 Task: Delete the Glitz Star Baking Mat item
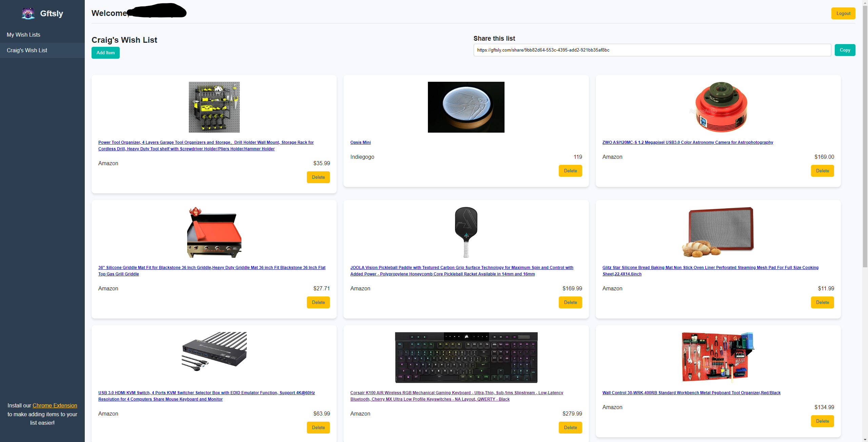(x=822, y=302)
